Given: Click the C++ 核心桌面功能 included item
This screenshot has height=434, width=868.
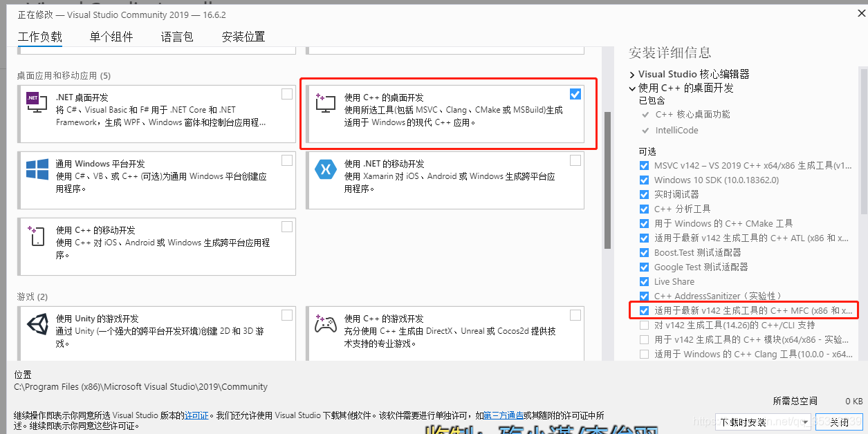Looking at the screenshot, I should 693,115.
